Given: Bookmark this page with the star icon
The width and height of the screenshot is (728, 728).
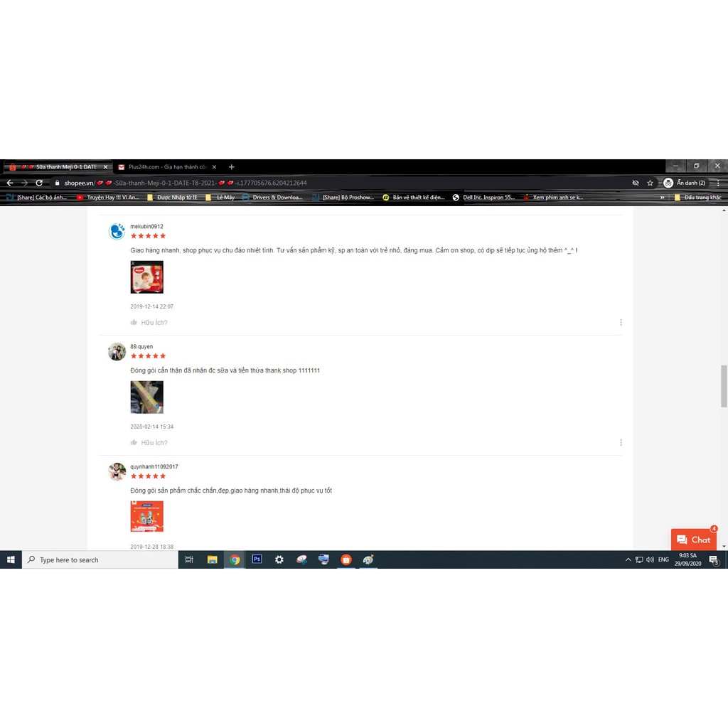Looking at the screenshot, I should (x=650, y=183).
